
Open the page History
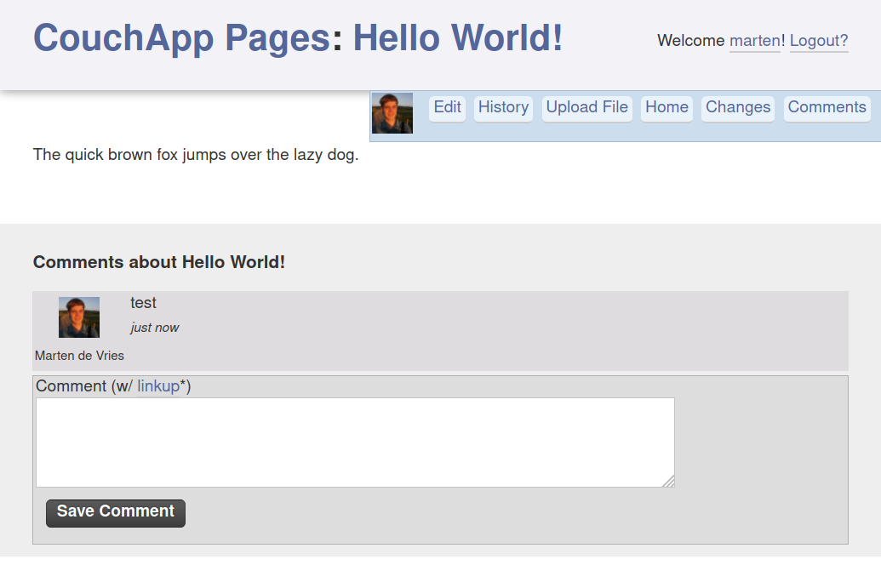click(x=503, y=107)
